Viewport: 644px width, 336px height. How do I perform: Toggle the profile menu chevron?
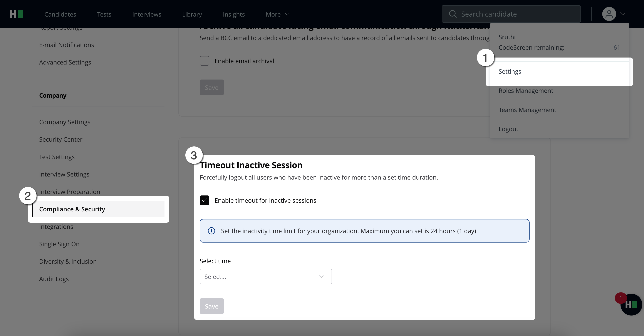623,14
